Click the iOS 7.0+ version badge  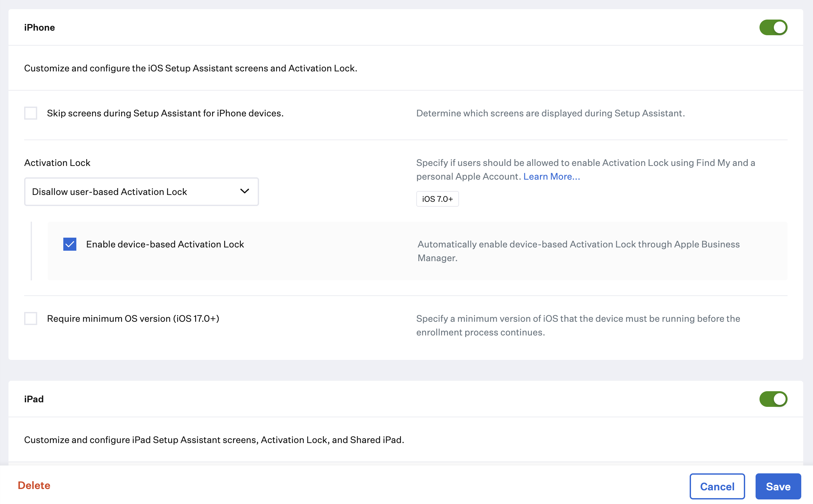point(437,199)
